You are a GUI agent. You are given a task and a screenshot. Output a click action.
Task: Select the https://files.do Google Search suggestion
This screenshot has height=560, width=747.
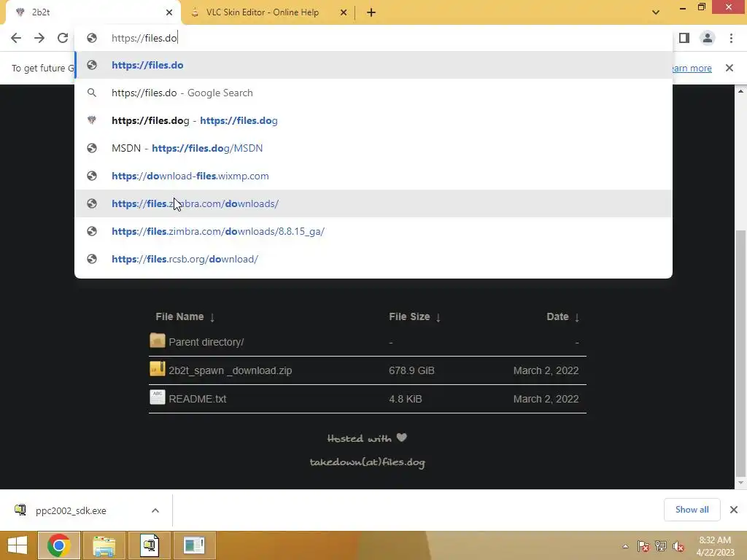[374, 93]
